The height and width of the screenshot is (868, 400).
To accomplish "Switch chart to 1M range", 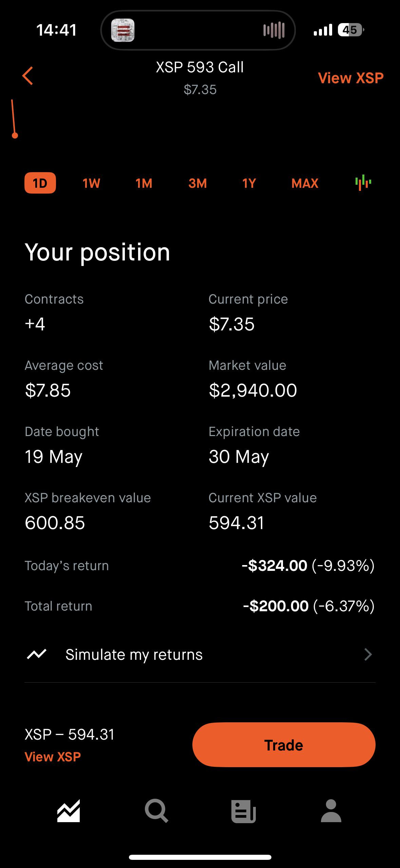I will (144, 183).
